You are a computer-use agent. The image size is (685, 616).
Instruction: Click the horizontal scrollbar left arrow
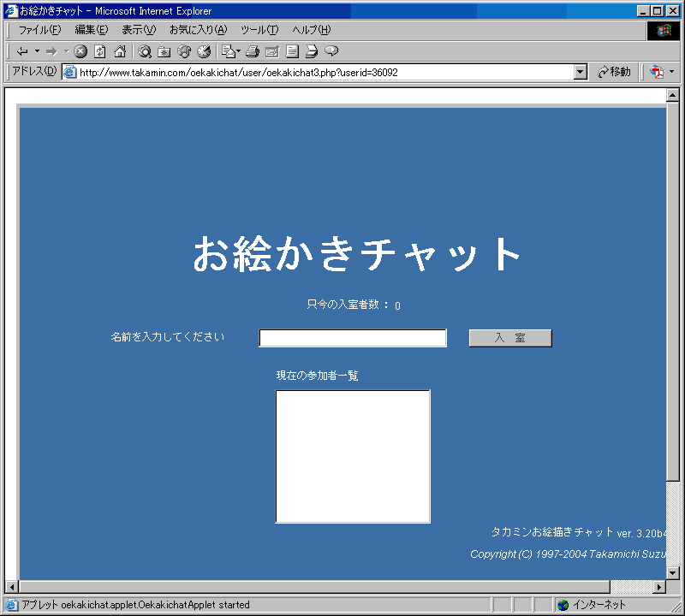[x=12, y=587]
